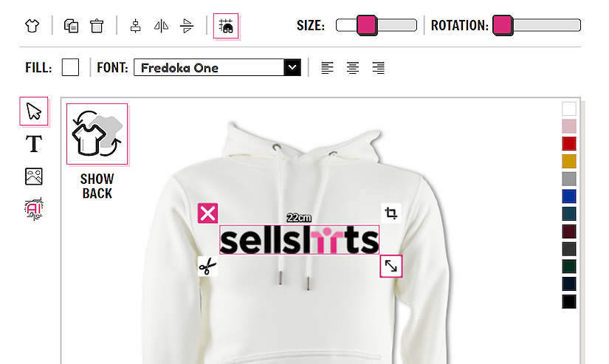The width and height of the screenshot is (609, 364).
Task: Duplicate the selected design element
Action: [x=71, y=26]
